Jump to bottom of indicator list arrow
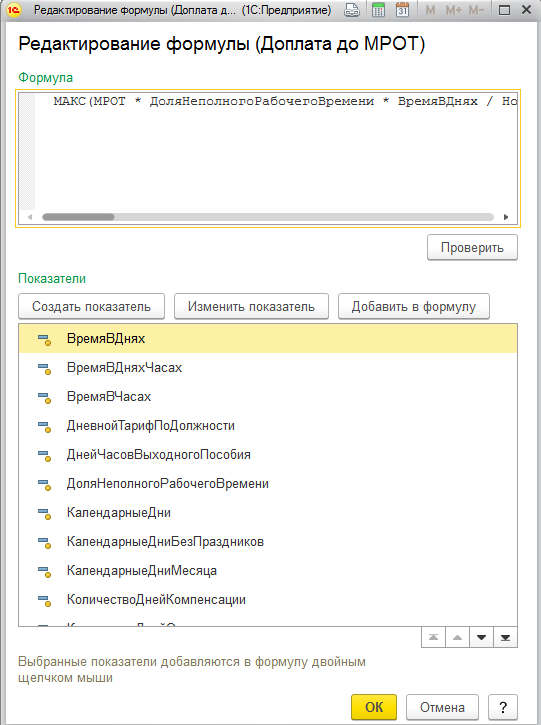This screenshot has width=541, height=725. [505, 638]
